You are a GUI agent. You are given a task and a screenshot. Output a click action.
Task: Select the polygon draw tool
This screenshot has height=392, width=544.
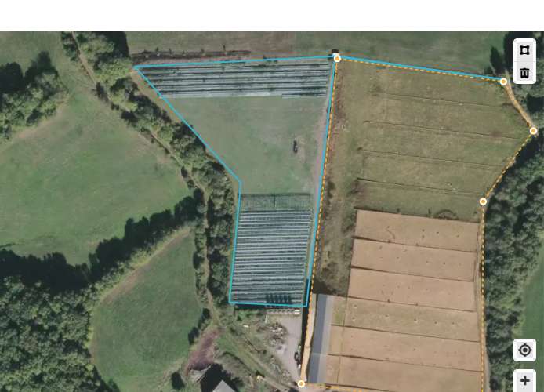click(x=524, y=50)
